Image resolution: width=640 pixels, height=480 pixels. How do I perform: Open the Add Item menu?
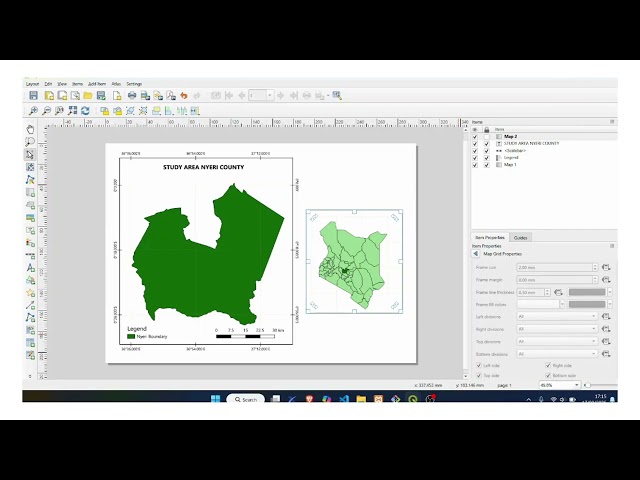point(97,84)
